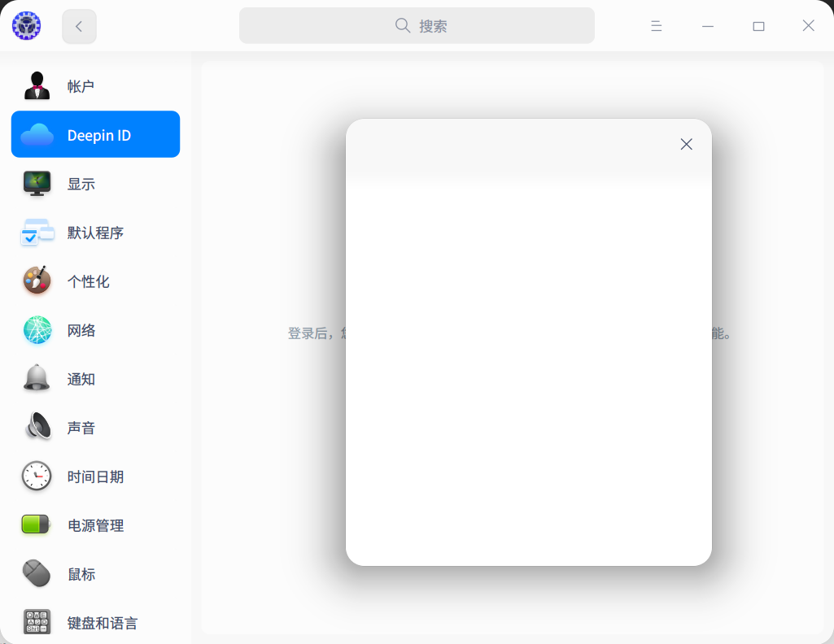Click the back navigation arrow
The image size is (834, 644).
tap(78, 25)
